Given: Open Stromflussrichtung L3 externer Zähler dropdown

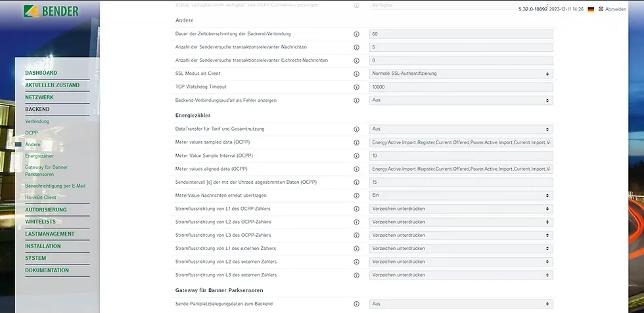Looking at the screenshot, I should pyautogui.click(x=461, y=275).
